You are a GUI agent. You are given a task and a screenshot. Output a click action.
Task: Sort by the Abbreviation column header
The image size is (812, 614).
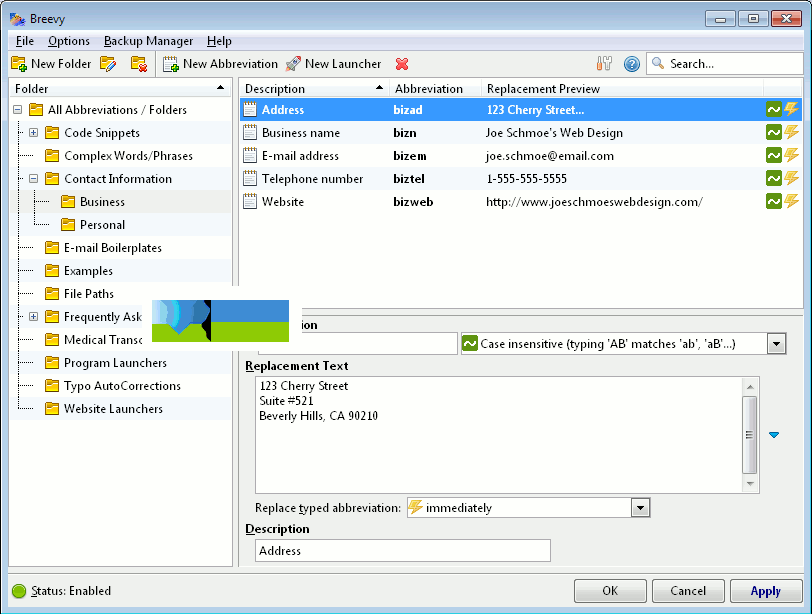[435, 89]
